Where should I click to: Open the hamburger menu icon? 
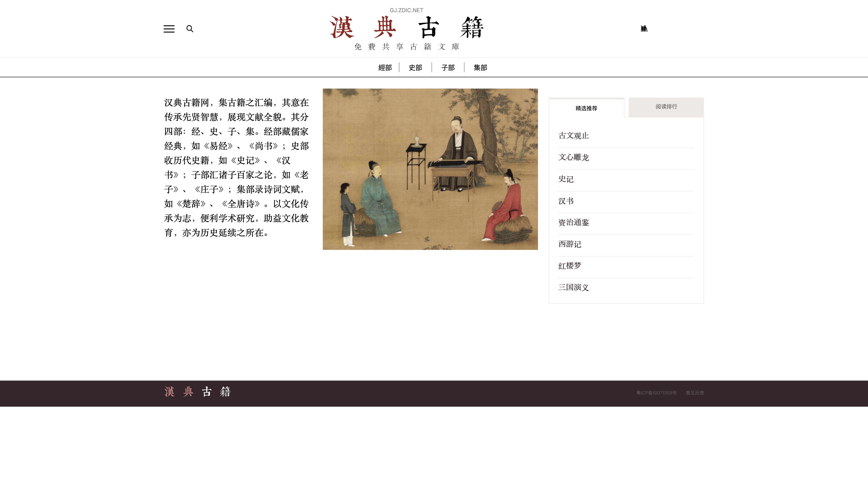[x=169, y=29]
